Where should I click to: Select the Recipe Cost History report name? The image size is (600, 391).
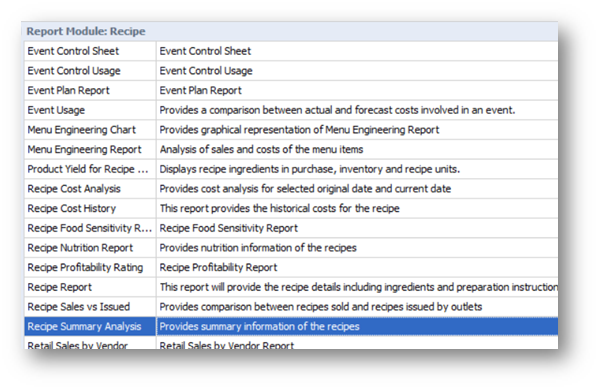click(72, 209)
